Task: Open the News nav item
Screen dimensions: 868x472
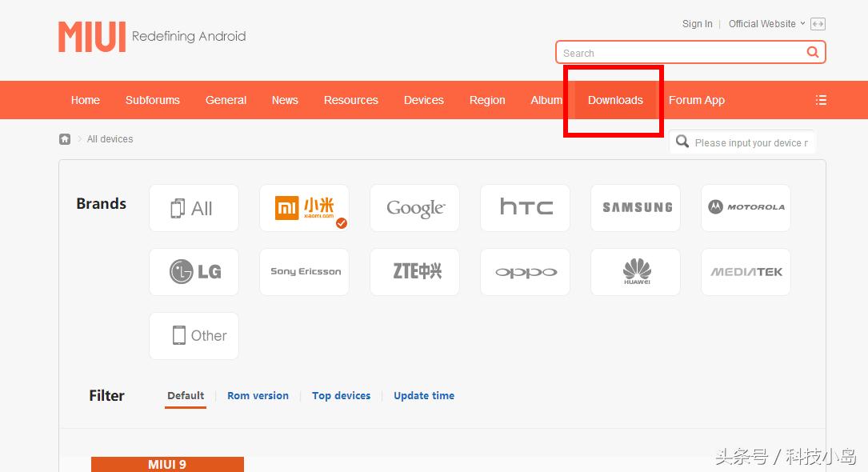Action: (x=285, y=100)
